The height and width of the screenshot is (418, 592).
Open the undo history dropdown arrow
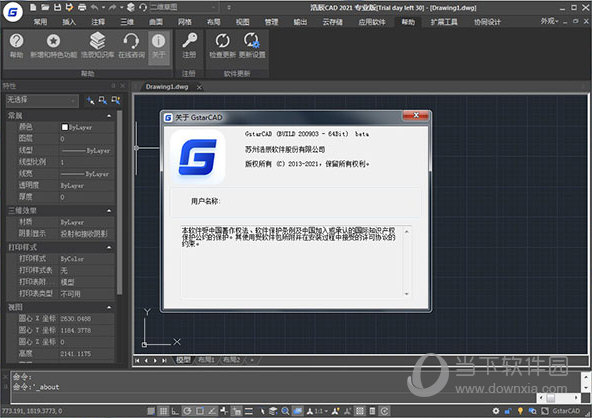[103, 7]
